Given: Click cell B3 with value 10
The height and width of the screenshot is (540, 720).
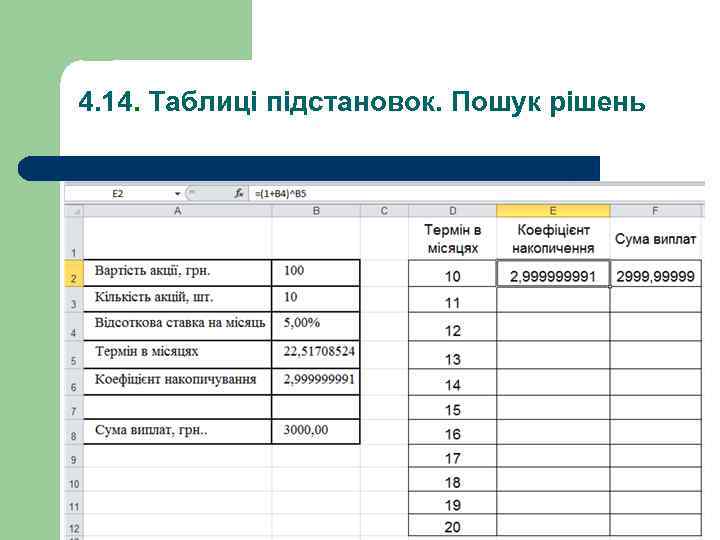Looking at the screenshot, I should point(316,299).
